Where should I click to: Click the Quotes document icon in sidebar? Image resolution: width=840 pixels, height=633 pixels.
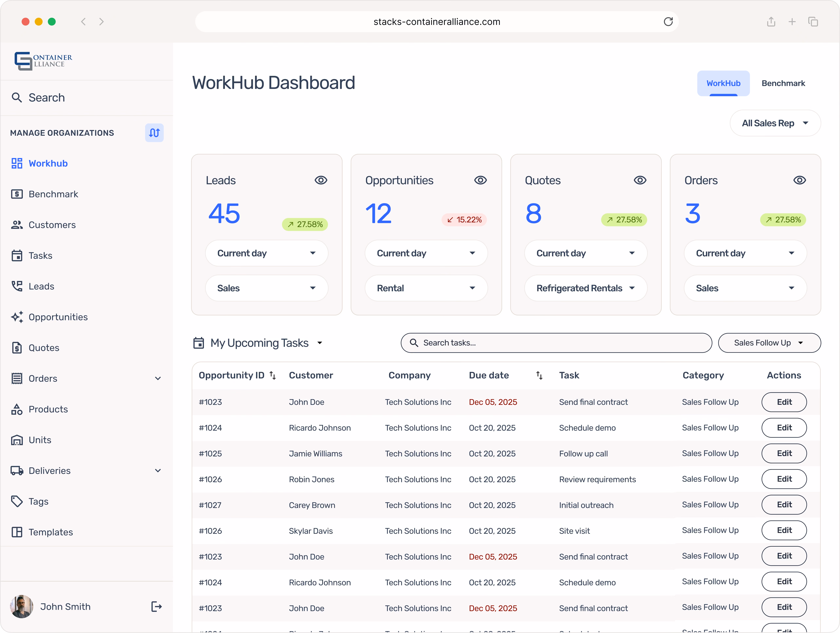pyautogui.click(x=17, y=348)
